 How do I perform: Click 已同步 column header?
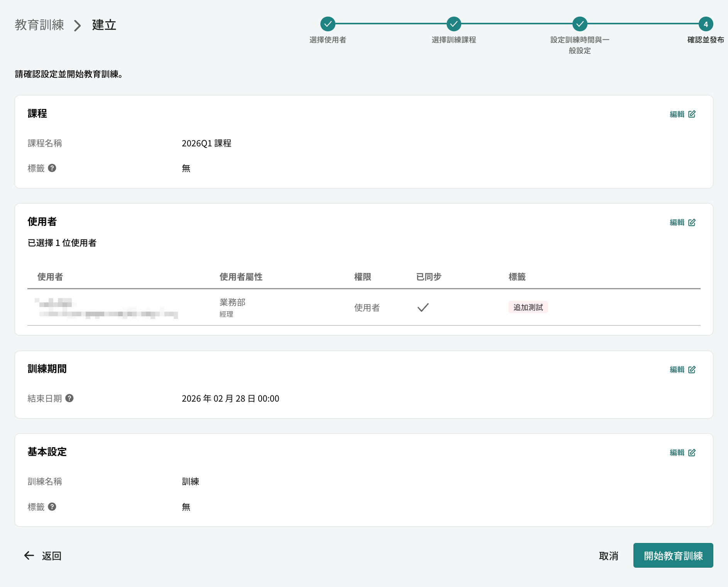coord(429,277)
